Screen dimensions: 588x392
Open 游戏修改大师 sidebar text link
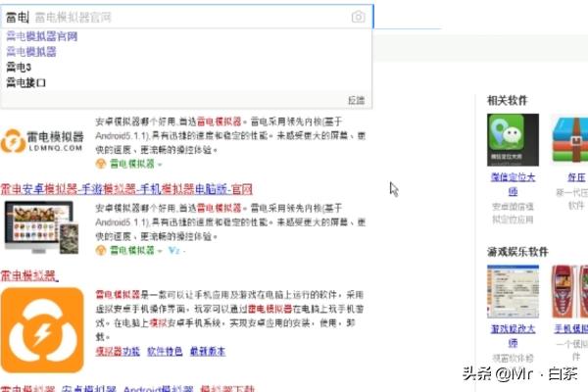coord(513,336)
